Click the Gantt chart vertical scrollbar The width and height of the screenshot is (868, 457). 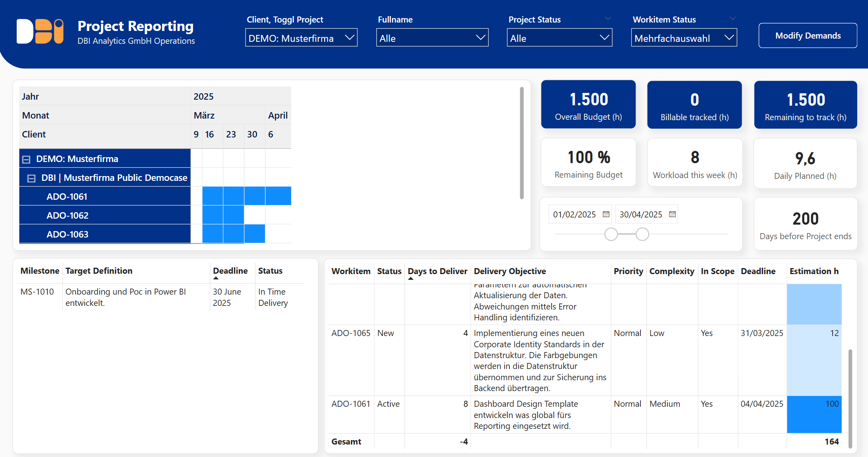(522, 143)
